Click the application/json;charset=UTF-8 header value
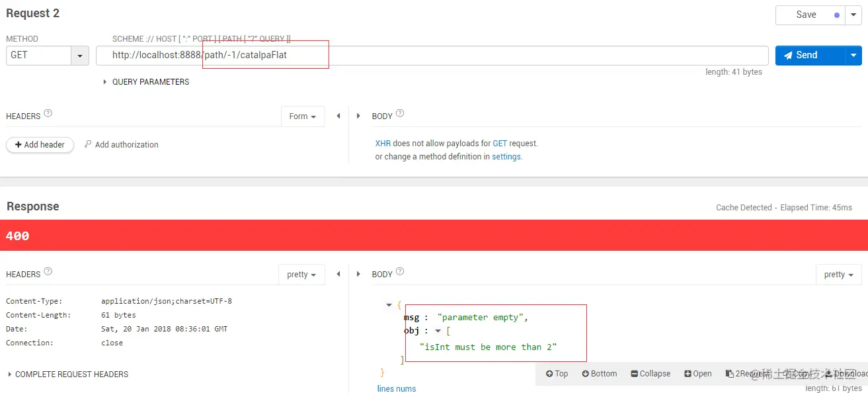 167,301
